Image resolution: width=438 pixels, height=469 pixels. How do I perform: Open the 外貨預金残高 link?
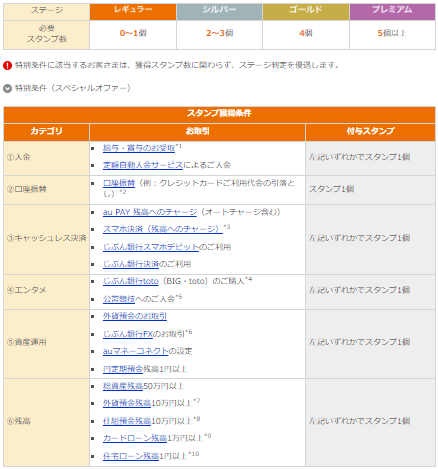point(127,404)
